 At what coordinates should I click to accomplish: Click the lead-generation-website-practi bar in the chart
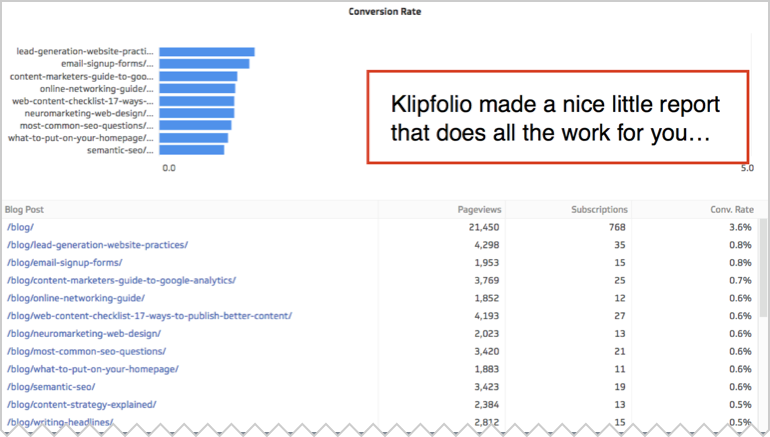pyautogui.click(x=206, y=52)
